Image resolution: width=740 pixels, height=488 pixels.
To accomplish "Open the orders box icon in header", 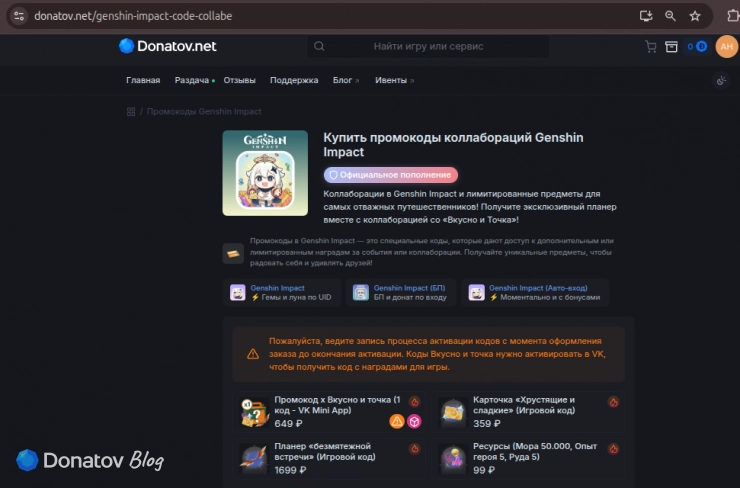I will [671, 46].
